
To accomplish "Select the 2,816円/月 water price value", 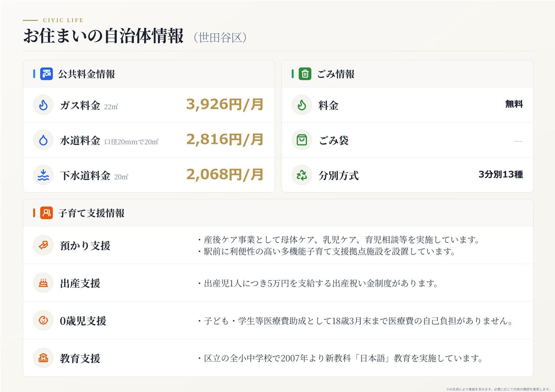I will (225, 140).
